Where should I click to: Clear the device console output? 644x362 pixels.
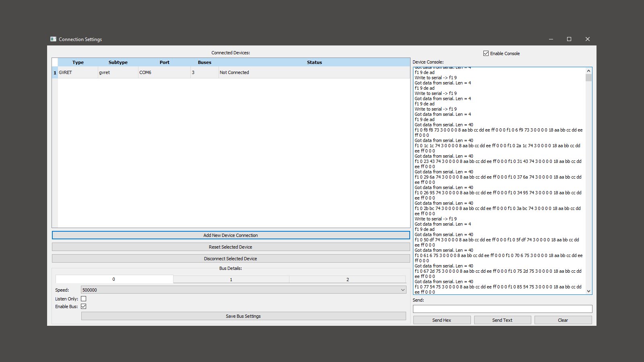(563, 320)
